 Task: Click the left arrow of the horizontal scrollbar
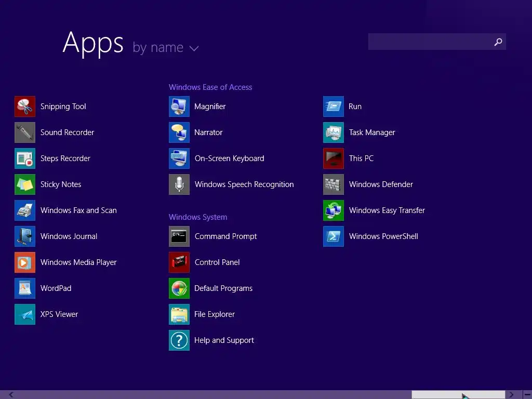pos(11,395)
